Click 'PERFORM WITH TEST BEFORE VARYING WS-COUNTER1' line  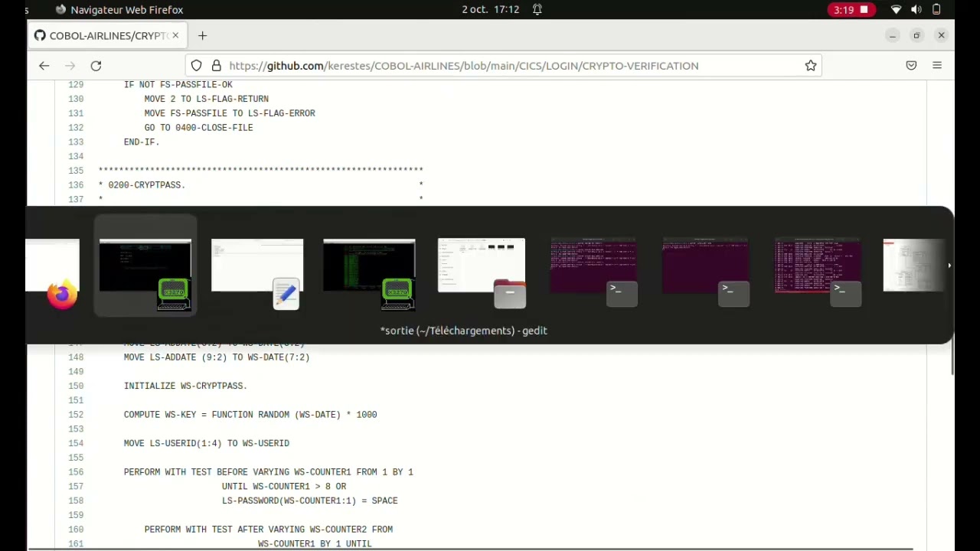click(x=269, y=472)
